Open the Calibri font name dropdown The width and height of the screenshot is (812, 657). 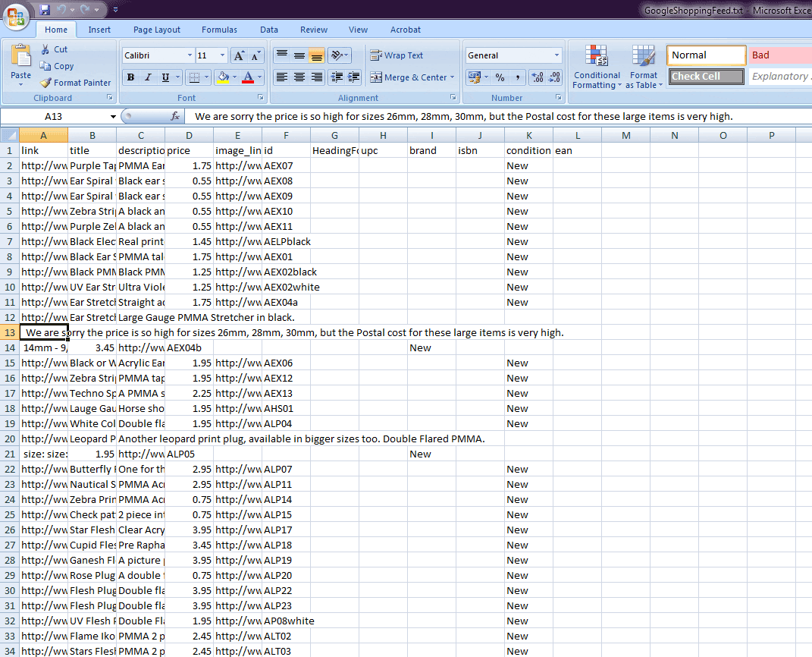coord(190,55)
